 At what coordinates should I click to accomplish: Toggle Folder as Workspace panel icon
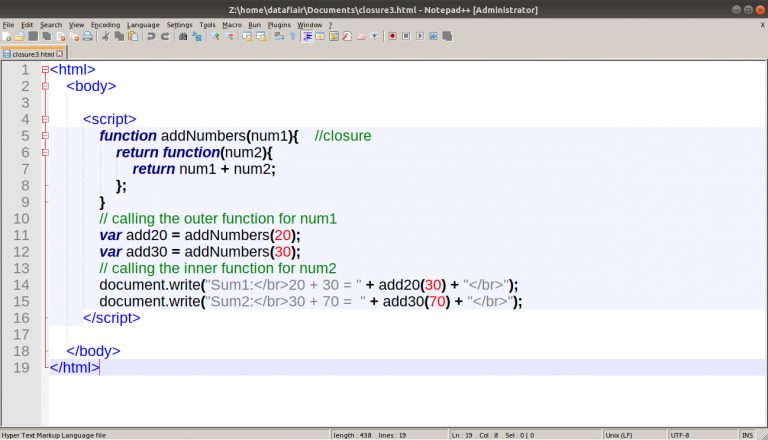[x=361, y=36]
